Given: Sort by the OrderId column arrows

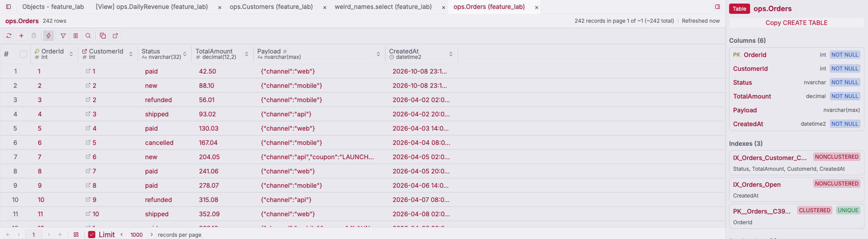Looking at the screenshot, I should 71,54.
